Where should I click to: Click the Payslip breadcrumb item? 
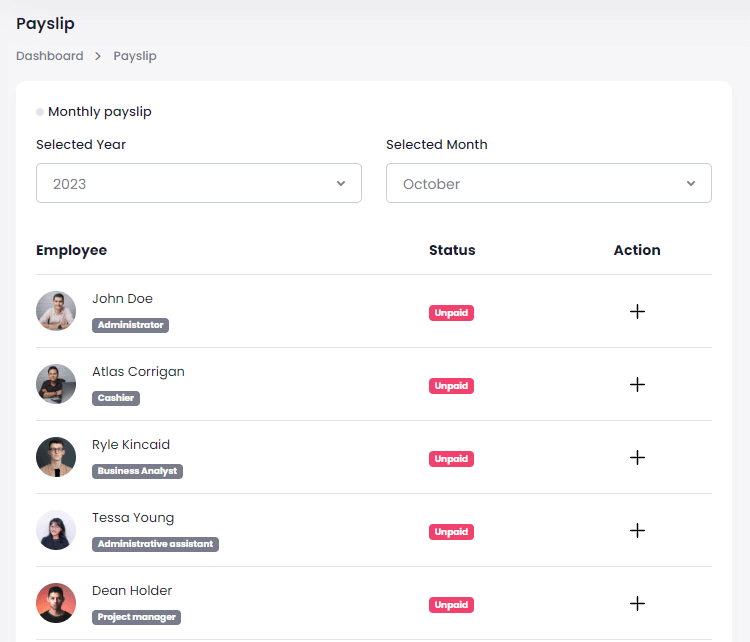pyautogui.click(x=135, y=56)
